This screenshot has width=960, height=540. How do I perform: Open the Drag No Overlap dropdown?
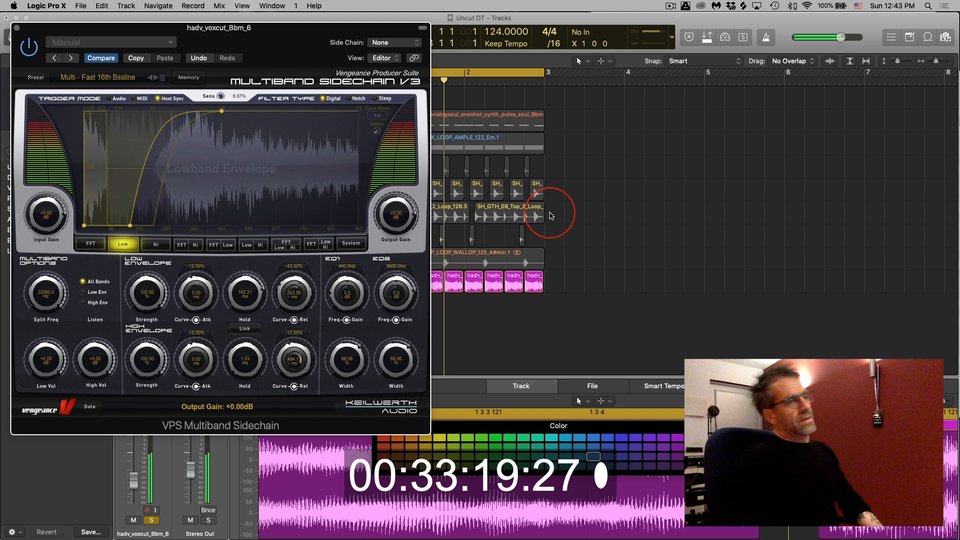pos(793,61)
